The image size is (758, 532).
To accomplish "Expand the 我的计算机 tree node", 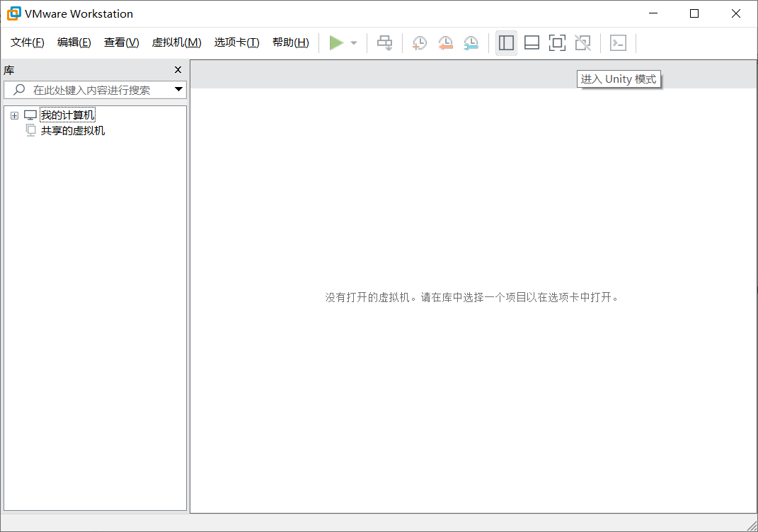I will point(14,115).
